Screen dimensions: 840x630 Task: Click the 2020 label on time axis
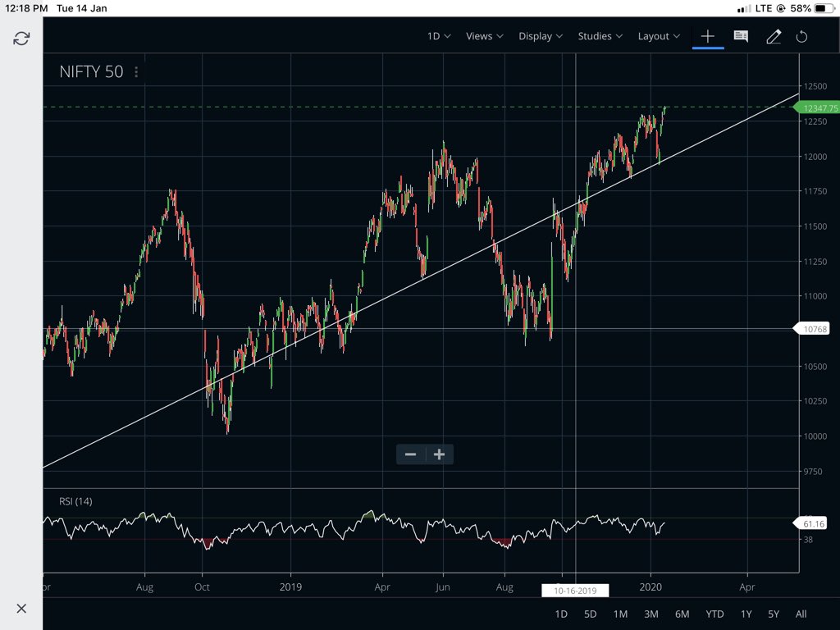[651, 587]
